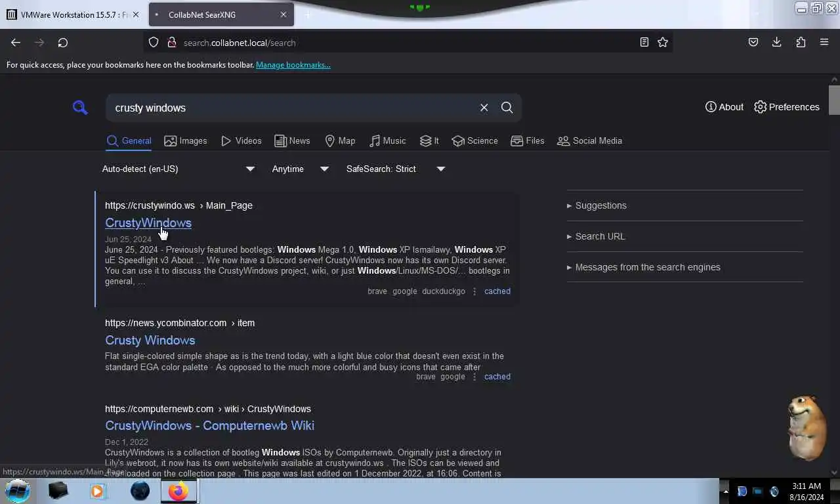The image size is (840, 504).
Task: Click the https://crustywindo.ws result URL
Action: (178, 205)
